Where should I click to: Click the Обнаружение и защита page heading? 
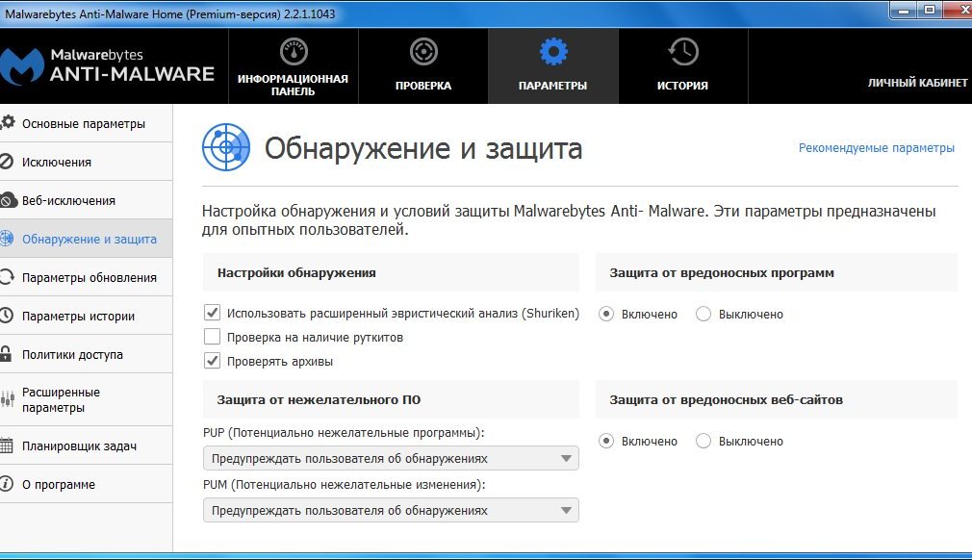[x=423, y=149]
